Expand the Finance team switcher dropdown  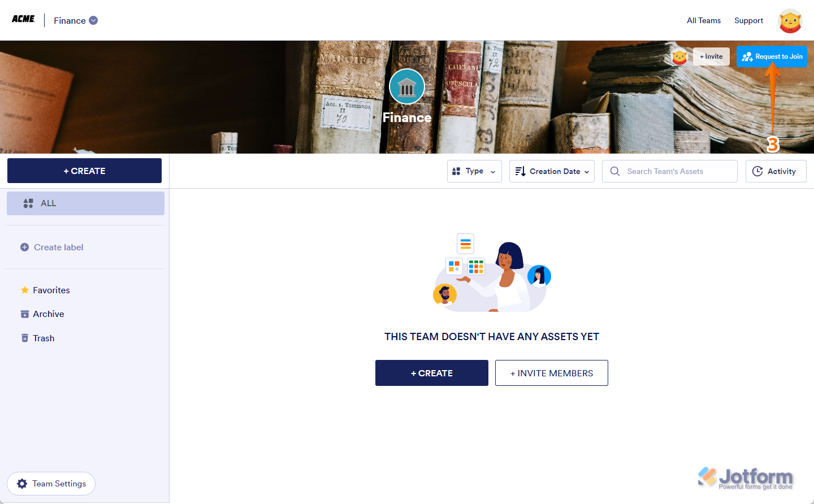point(93,20)
